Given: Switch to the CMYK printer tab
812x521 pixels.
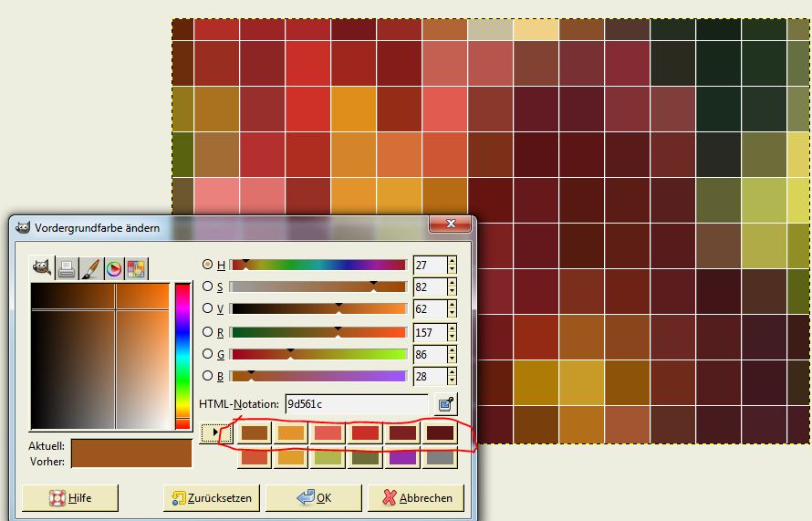Looking at the screenshot, I should tap(67, 269).
